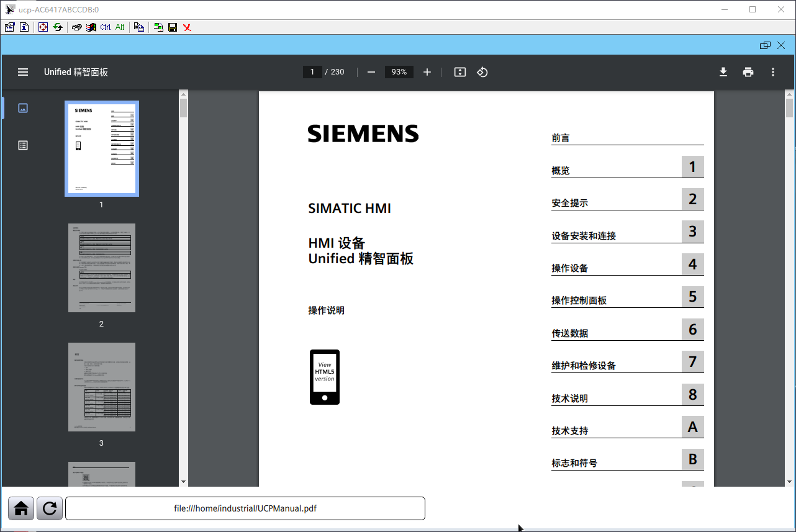Toggle the Alt key in the VNC toolbar
The image size is (796, 532).
point(120,27)
